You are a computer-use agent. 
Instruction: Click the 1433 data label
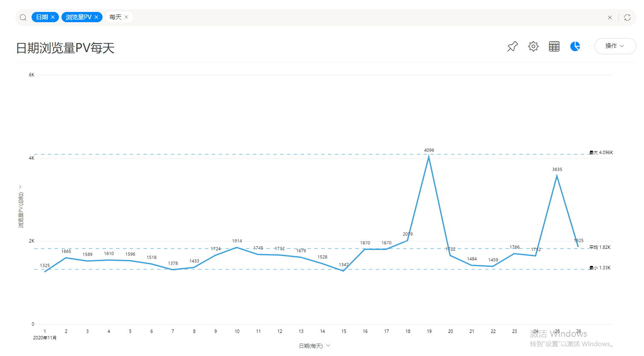[194, 261]
